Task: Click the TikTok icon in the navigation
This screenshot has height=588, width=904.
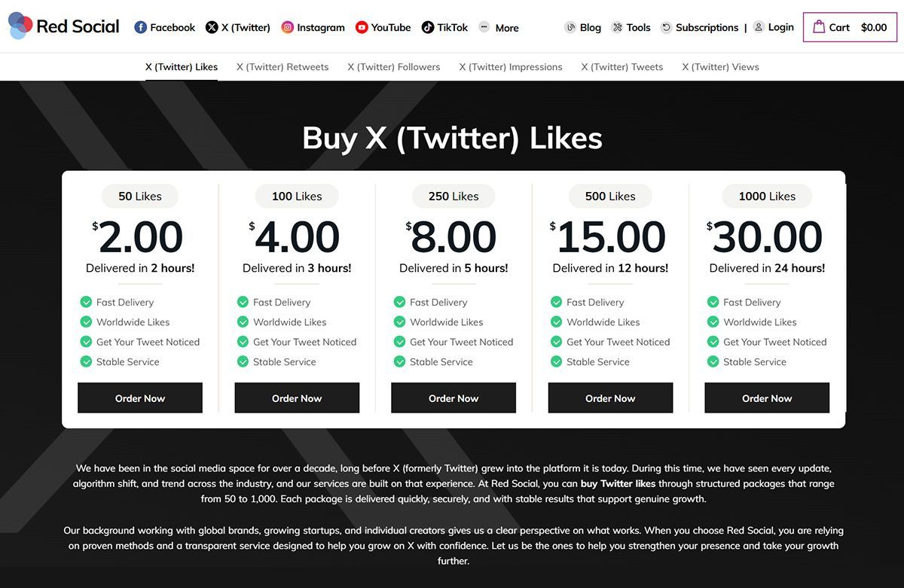Action: tap(426, 27)
